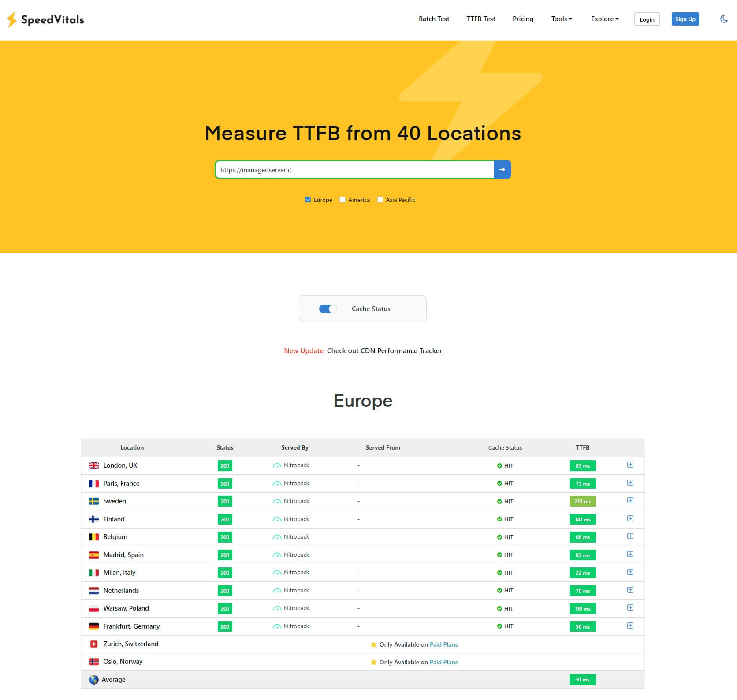Click star icon in Oslo row
The height and width of the screenshot is (700, 737).
coord(374,662)
